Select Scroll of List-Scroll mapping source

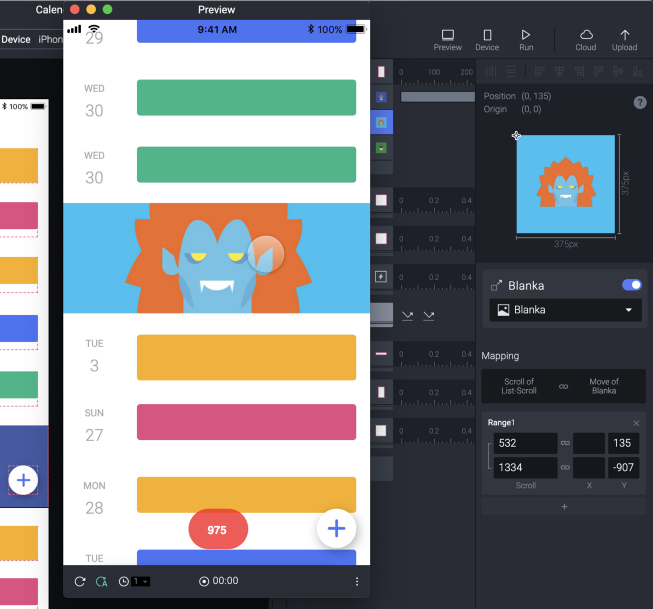[x=519, y=386]
